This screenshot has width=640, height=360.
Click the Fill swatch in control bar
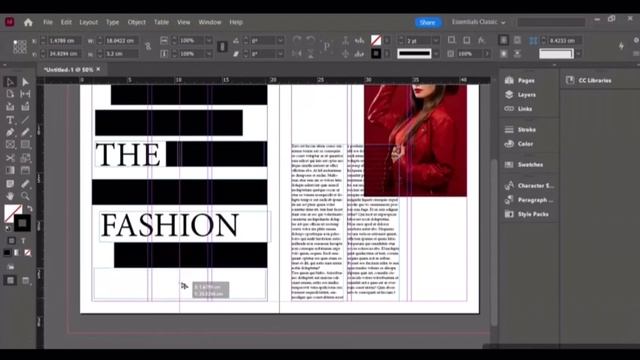coord(376,40)
